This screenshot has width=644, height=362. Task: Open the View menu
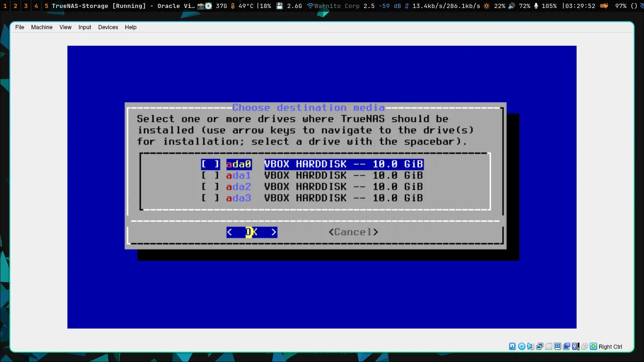66,27
